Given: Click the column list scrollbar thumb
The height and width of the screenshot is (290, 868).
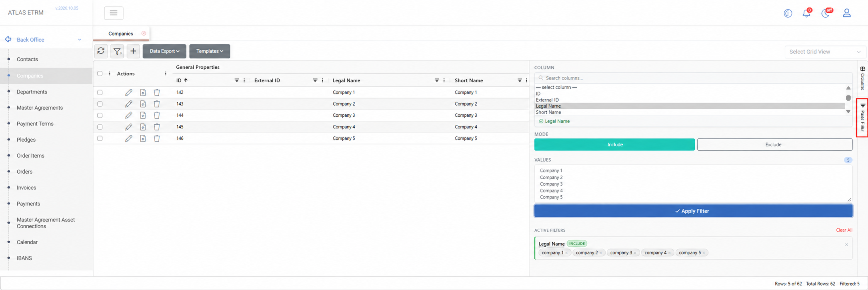Looking at the screenshot, I should point(848,98).
